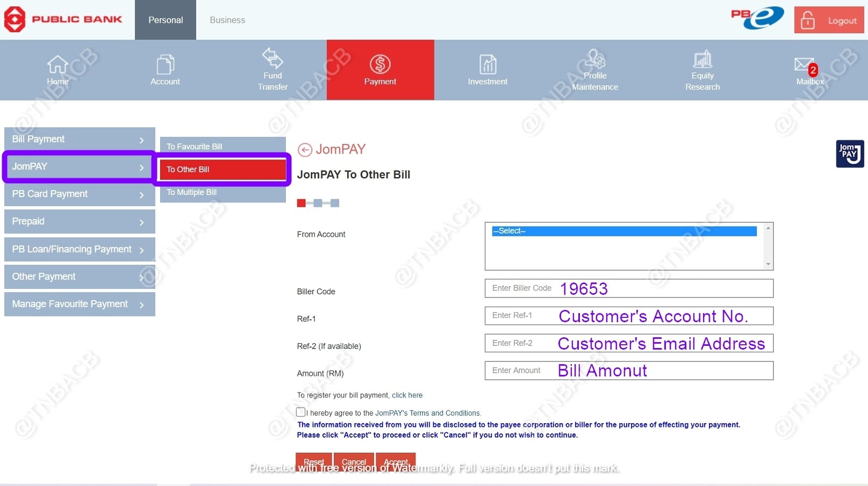Switch to the Business tab

coord(227,20)
